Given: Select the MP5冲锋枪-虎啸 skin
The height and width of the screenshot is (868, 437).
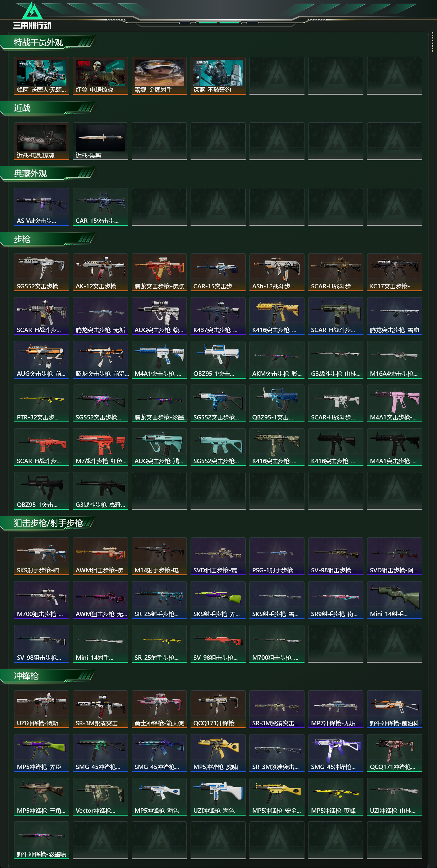Looking at the screenshot, I should tap(218, 753).
